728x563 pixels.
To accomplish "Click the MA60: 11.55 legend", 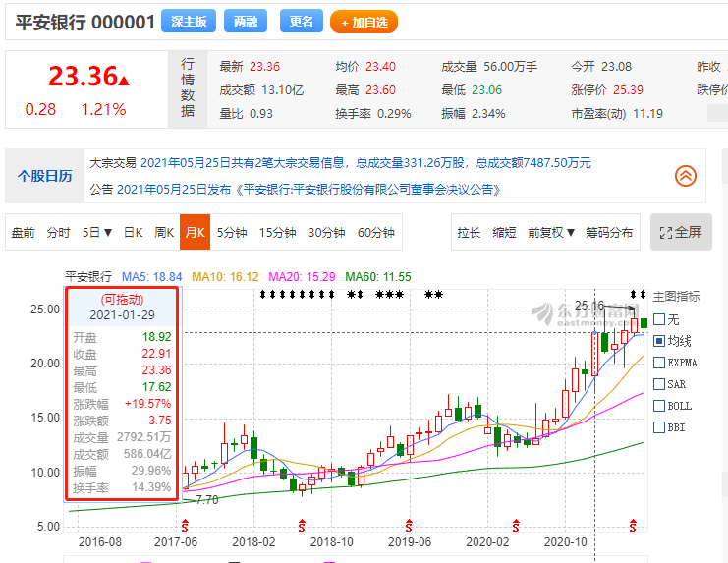I will click(x=378, y=277).
